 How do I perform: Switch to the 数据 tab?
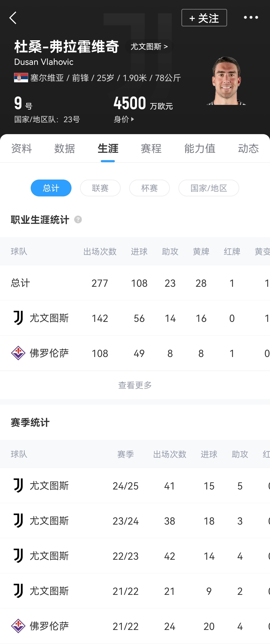(x=64, y=148)
